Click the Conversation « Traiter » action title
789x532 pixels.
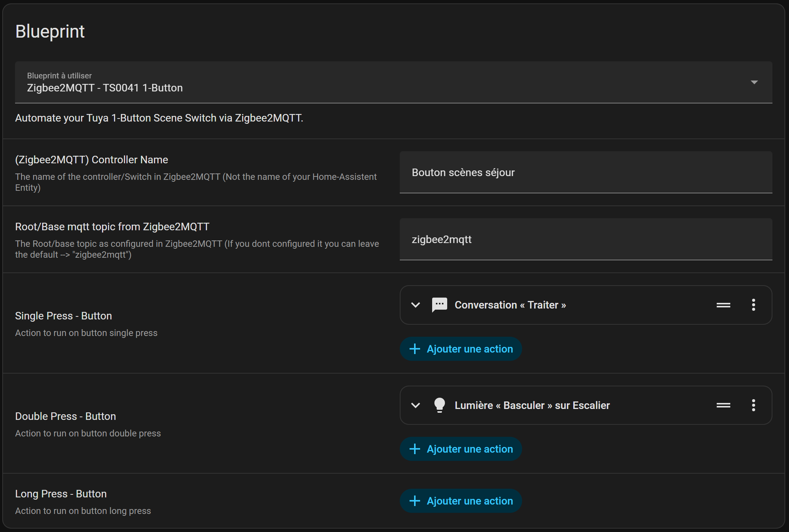(x=510, y=305)
